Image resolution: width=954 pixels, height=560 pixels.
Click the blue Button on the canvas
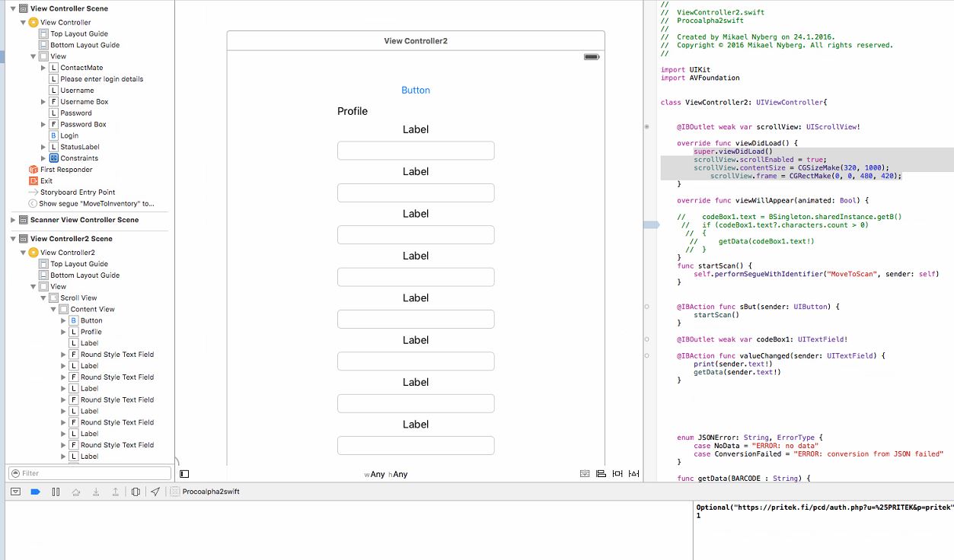[x=416, y=90]
